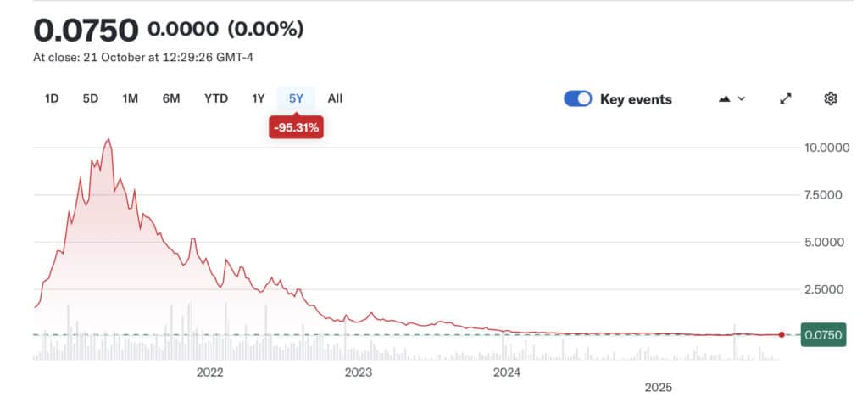Click the 2024 label on time axis
This screenshot has width=868, height=403.
(x=506, y=372)
